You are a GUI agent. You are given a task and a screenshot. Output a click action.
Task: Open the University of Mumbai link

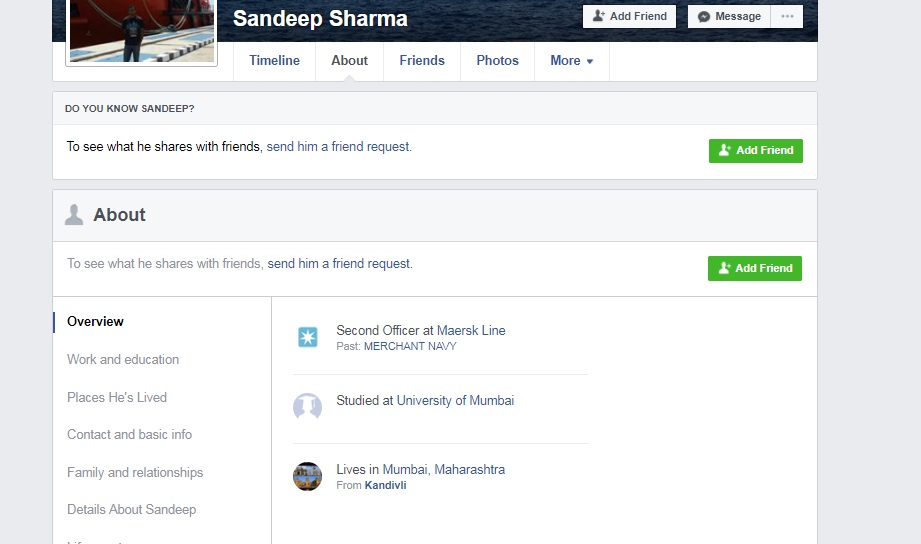[x=455, y=400]
